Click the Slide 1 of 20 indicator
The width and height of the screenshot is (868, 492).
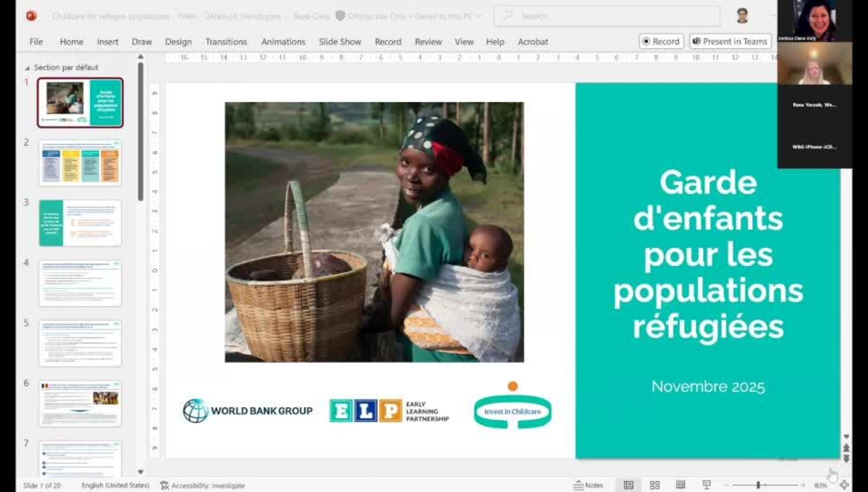pyautogui.click(x=42, y=485)
